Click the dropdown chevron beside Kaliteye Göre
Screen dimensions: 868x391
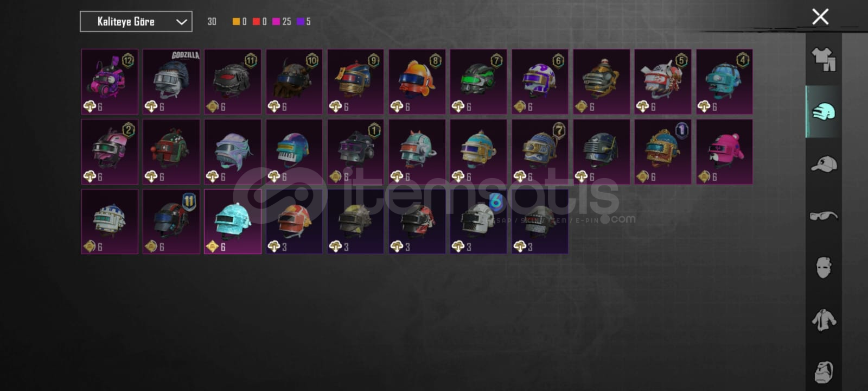point(181,22)
